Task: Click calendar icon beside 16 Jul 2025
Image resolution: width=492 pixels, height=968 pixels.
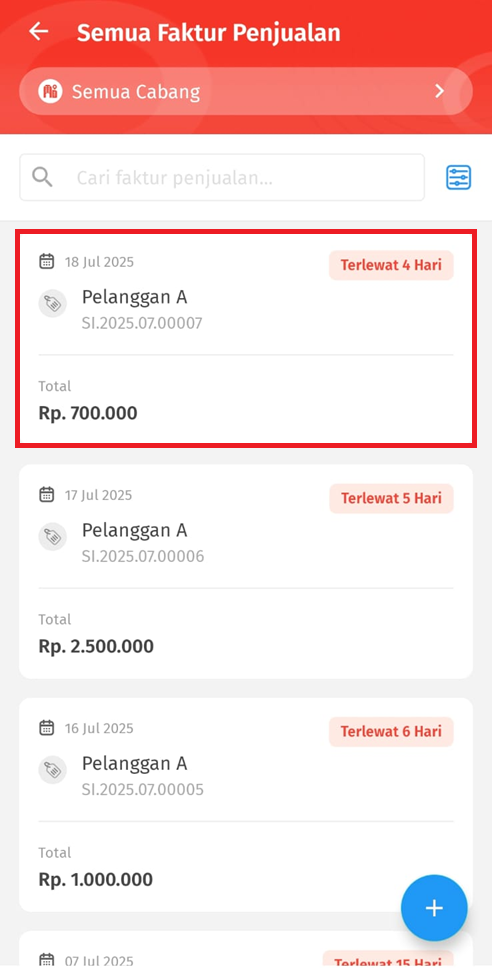Action: point(46,728)
